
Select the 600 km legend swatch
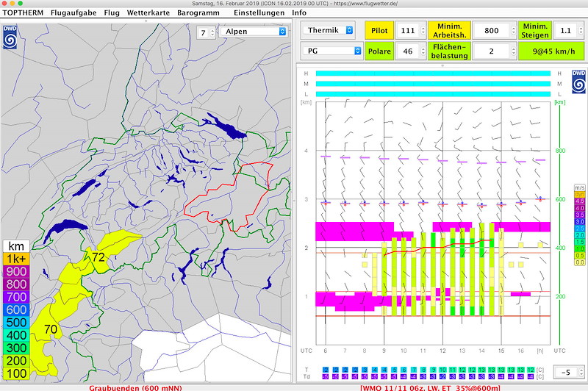coord(16,310)
